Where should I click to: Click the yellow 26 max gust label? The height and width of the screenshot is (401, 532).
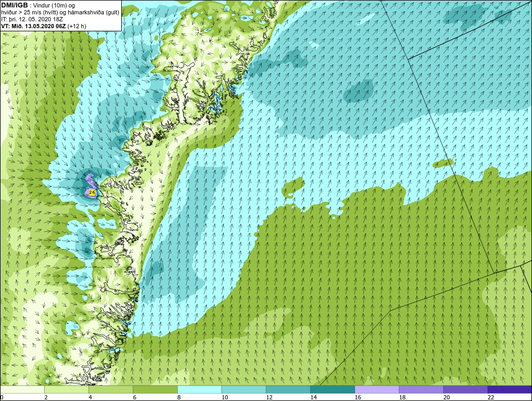(92, 193)
